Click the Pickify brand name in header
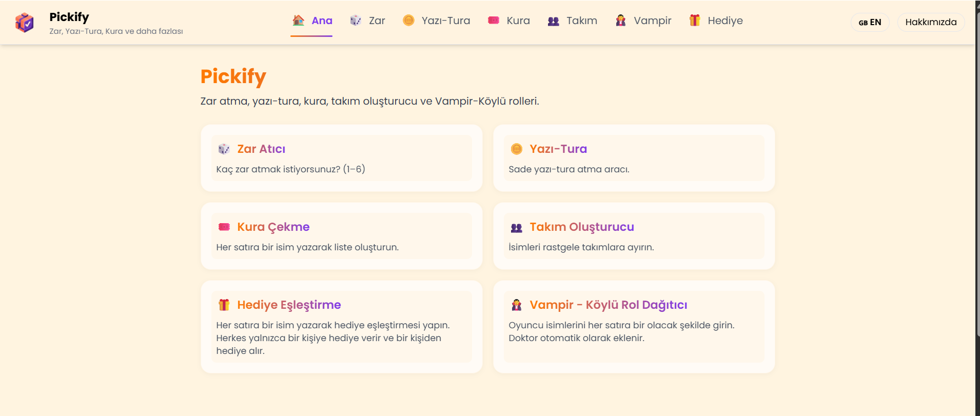The image size is (980, 416). pyautogui.click(x=69, y=17)
